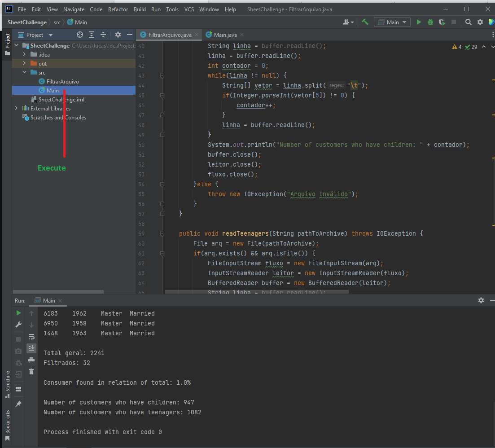Open IDE Settings with the gear icon
This screenshot has width=495, height=448.
tap(480, 22)
